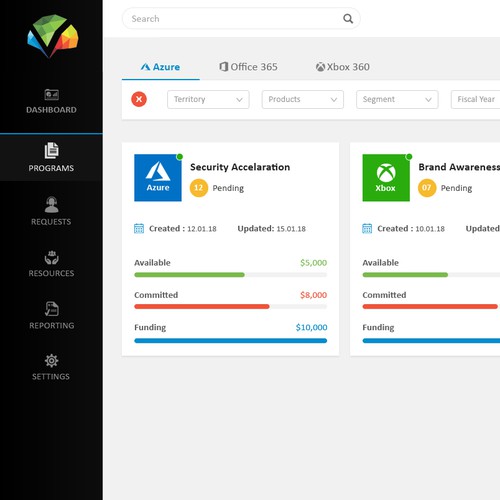
Task: Click the Azure logo in the Azure tab
Action: click(145, 67)
